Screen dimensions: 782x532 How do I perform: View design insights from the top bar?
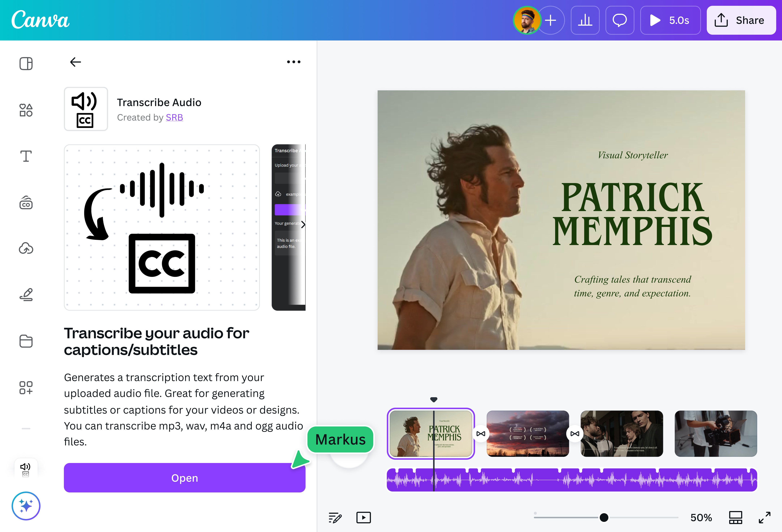click(585, 20)
